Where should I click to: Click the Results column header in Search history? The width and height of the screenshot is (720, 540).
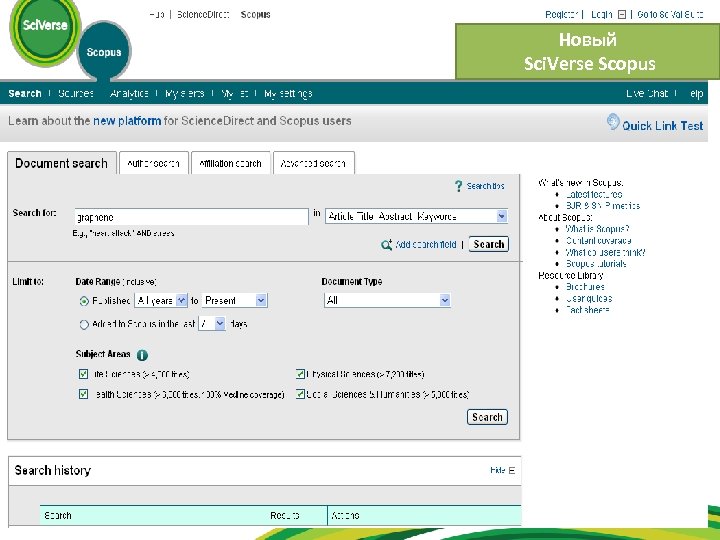tap(285, 516)
